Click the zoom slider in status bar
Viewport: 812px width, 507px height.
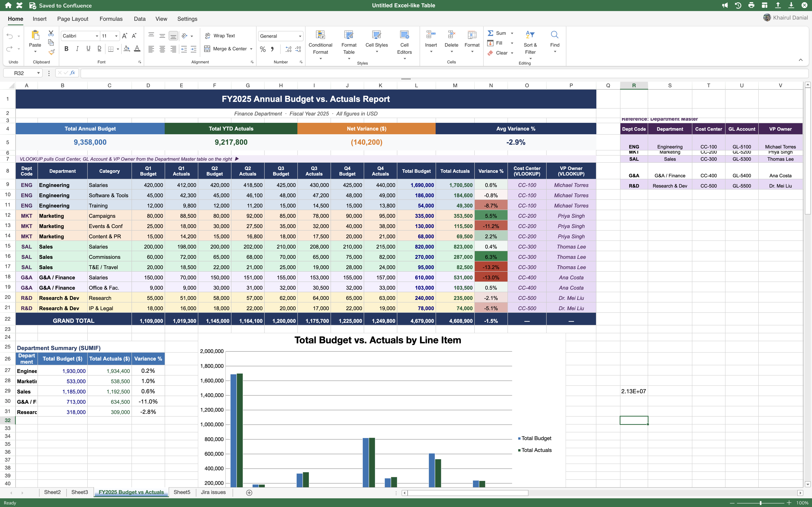(x=760, y=503)
